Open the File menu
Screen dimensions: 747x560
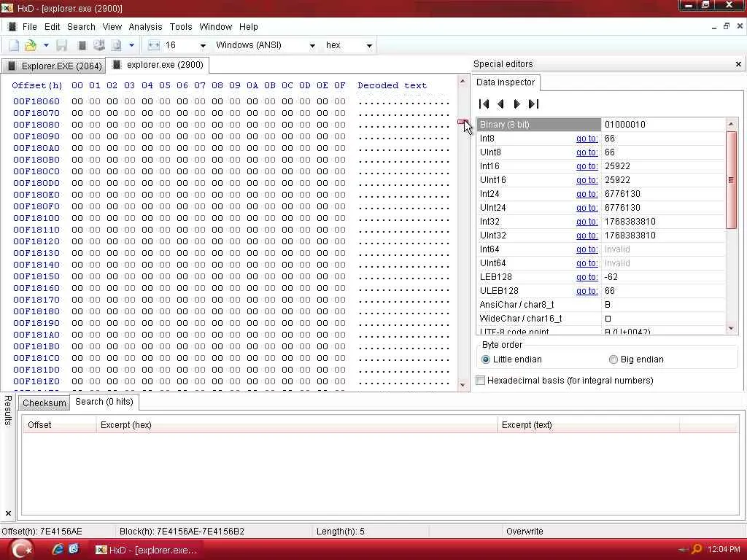click(x=29, y=27)
